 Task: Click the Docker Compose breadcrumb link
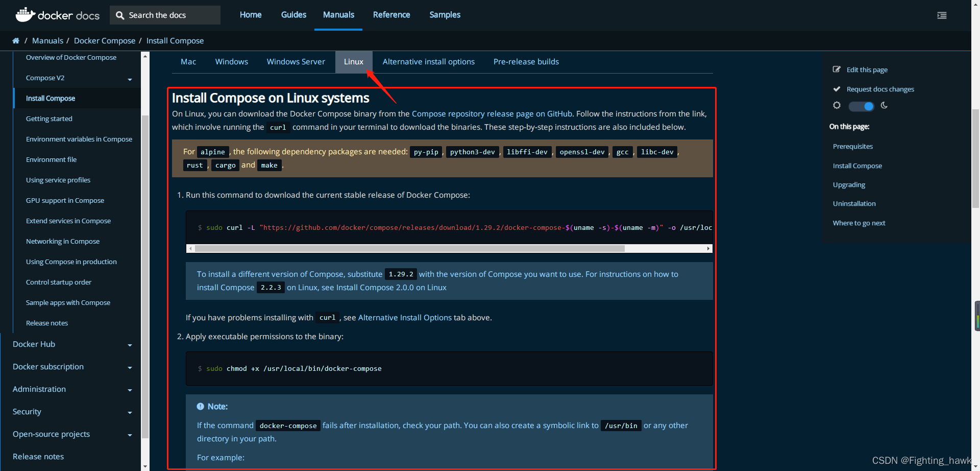tap(105, 40)
